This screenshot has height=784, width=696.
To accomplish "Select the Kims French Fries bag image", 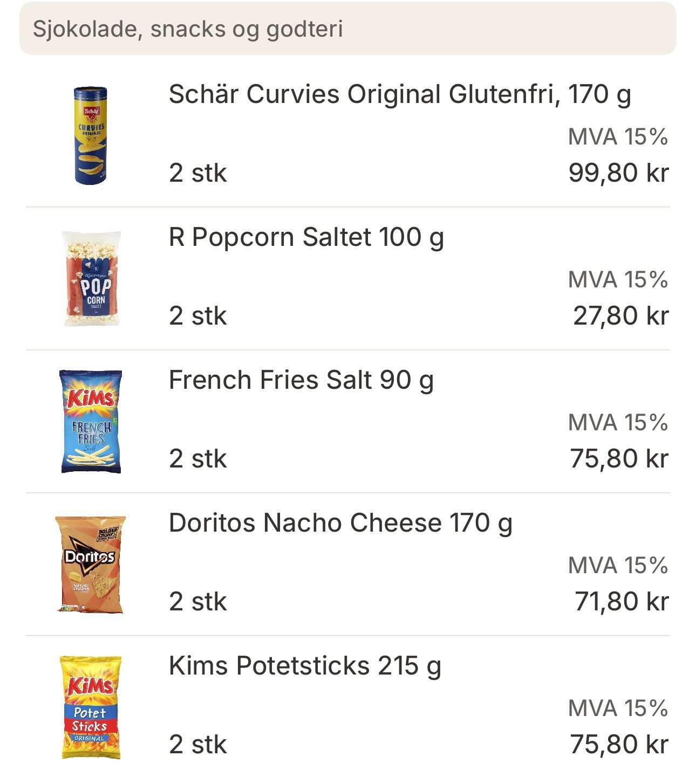I will point(91,422).
